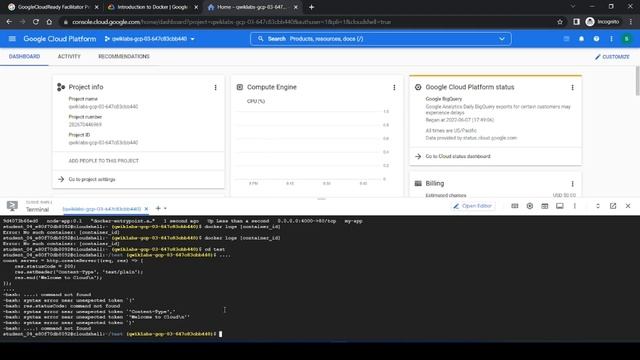Open the Chrome three-dot menu
The height and width of the screenshot is (360, 640).
(x=631, y=22)
